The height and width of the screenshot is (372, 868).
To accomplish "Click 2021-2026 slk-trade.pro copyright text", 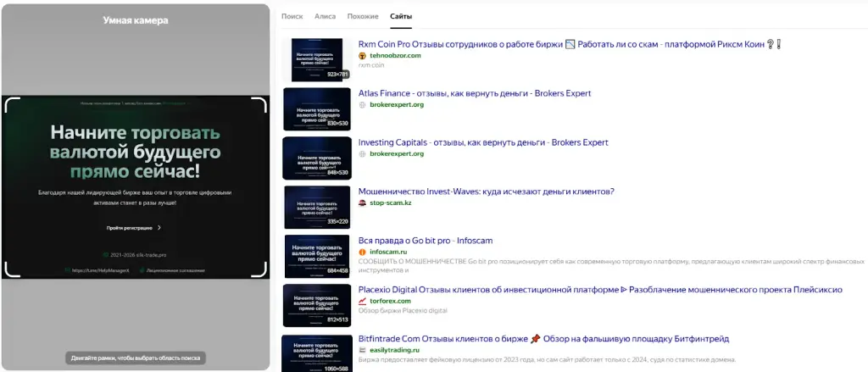I will [138, 255].
